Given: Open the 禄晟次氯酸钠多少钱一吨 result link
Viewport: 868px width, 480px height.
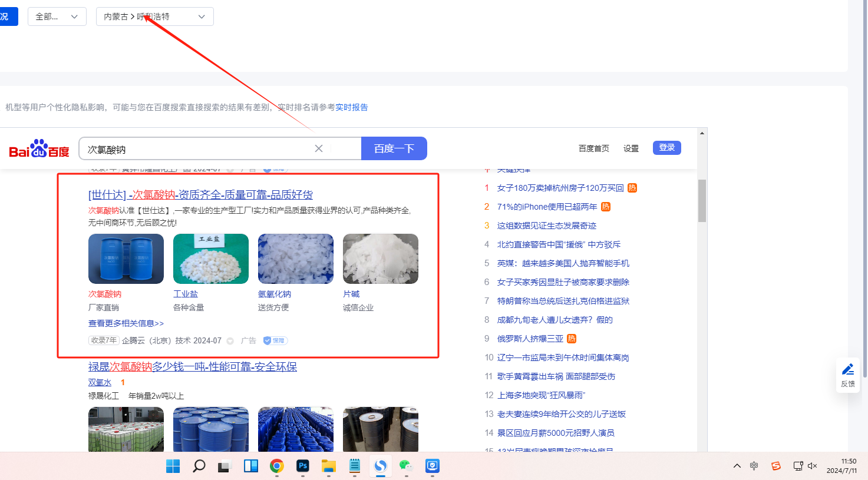Looking at the screenshot, I should point(193,367).
